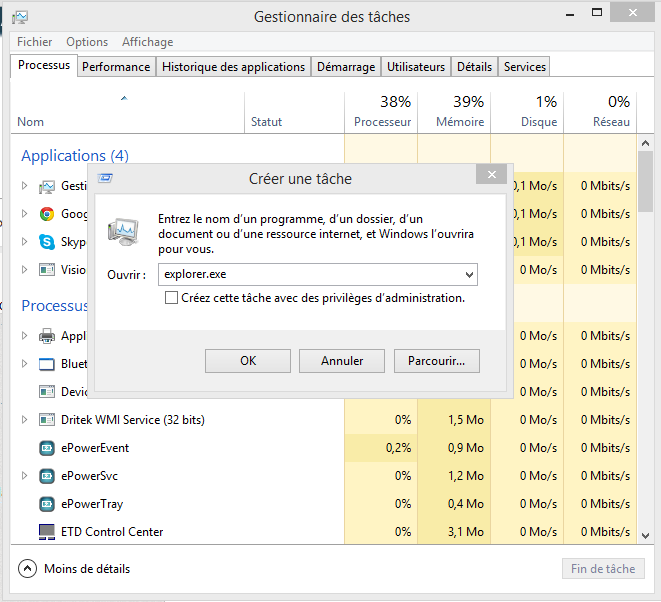The image size is (661, 602).
Task: Sort by the Processeur column header
Action: [381, 113]
